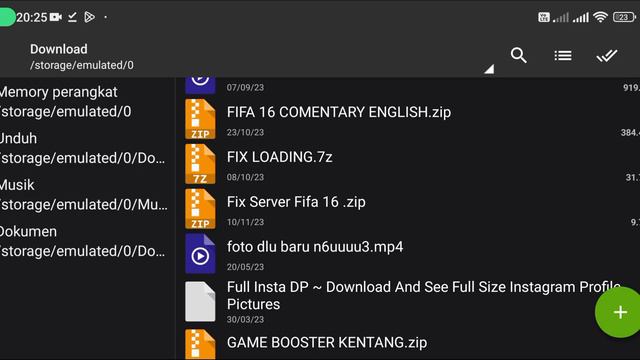Tap the date 08/10/23

[x=245, y=177]
